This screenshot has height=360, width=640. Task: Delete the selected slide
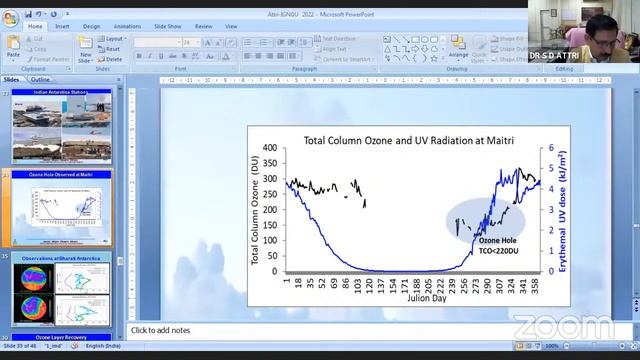click(110, 60)
